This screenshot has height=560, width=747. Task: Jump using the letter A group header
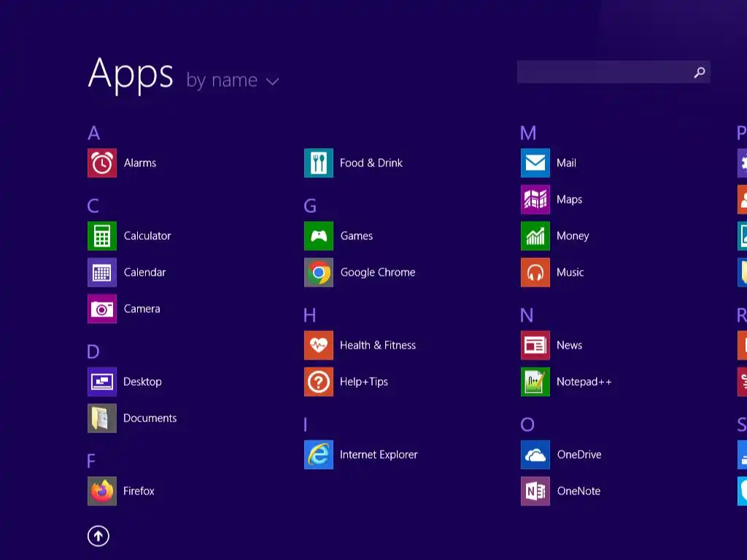coord(94,133)
